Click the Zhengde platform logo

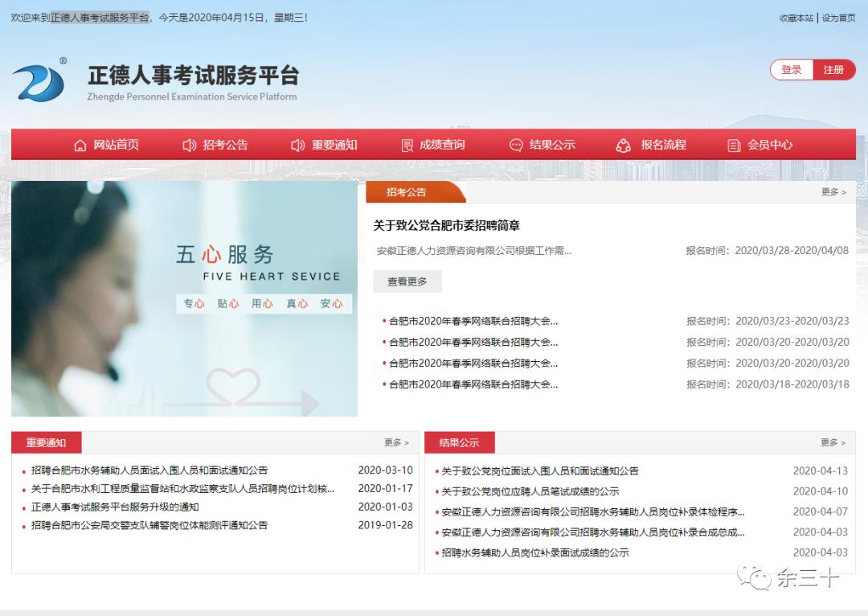[x=42, y=80]
